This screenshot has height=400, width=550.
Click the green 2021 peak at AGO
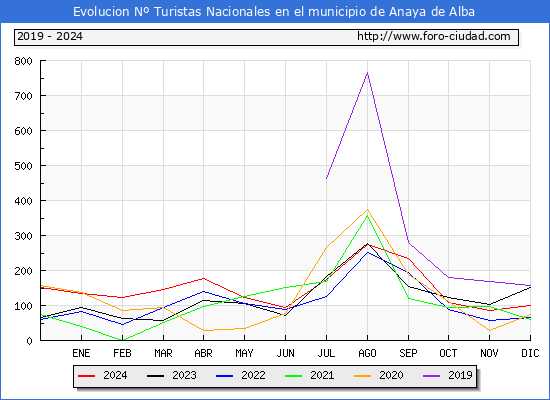tap(368, 216)
